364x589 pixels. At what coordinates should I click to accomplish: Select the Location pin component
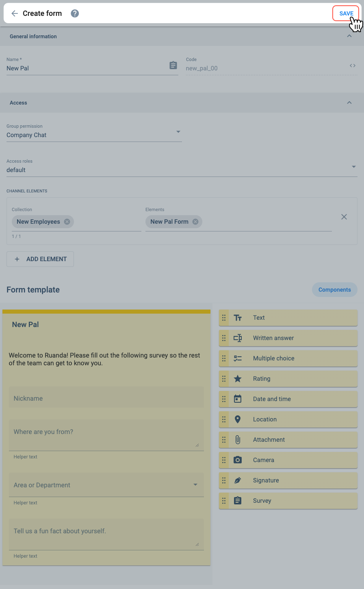(x=288, y=419)
